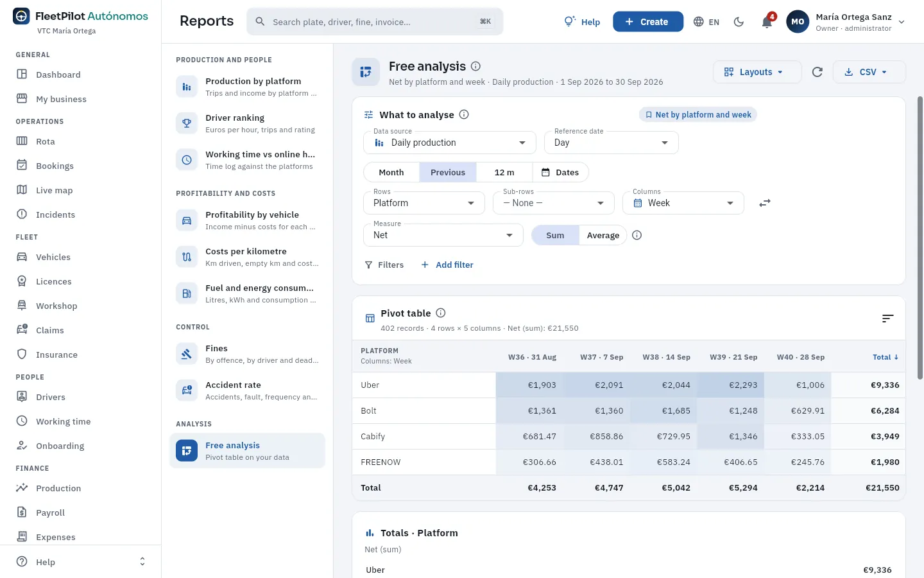Screen dimensions: 924x578
Task: Choose custom Dates range
Action: click(x=560, y=172)
